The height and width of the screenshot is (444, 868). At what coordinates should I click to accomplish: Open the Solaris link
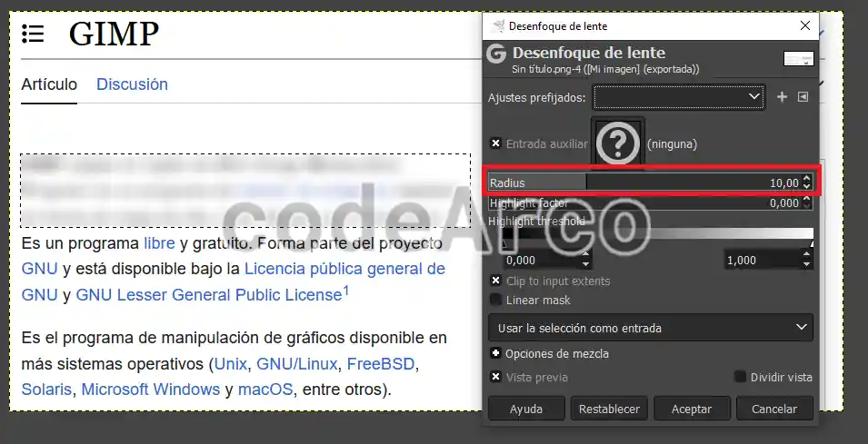tap(46, 390)
